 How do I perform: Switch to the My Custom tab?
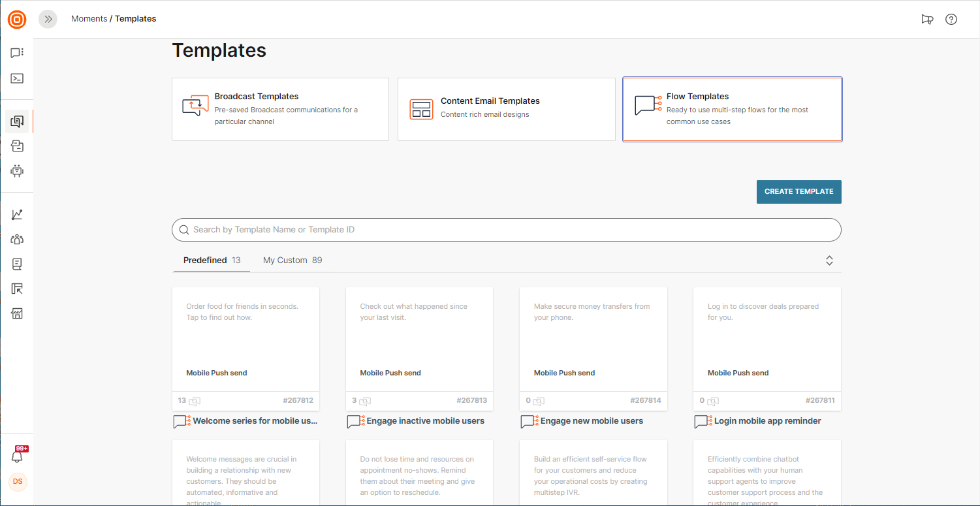click(x=292, y=261)
